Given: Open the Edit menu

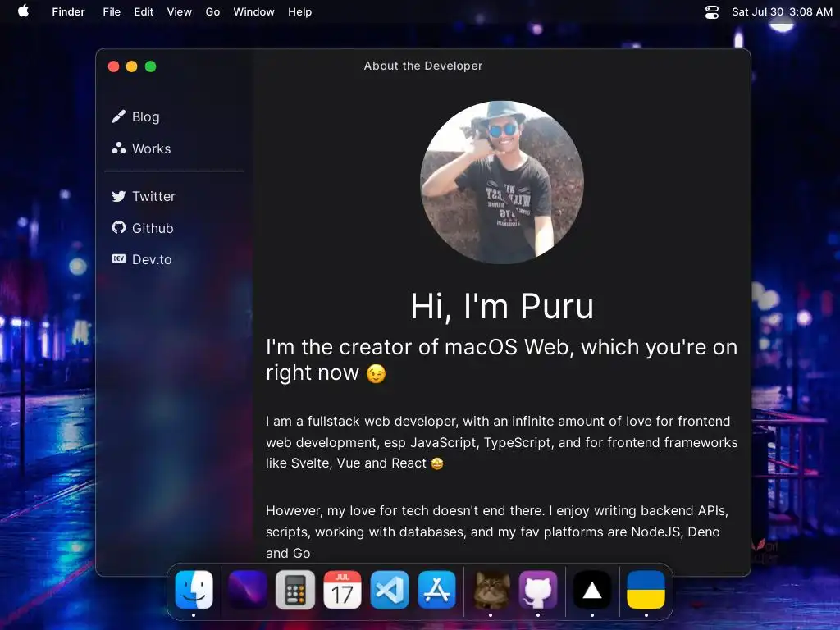Looking at the screenshot, I should click(144, 11).
